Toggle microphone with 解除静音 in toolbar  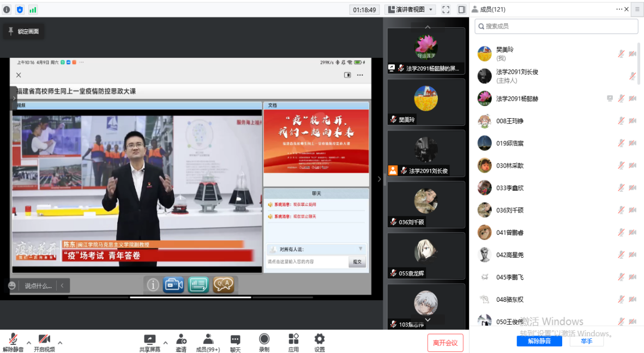point(13,339)
